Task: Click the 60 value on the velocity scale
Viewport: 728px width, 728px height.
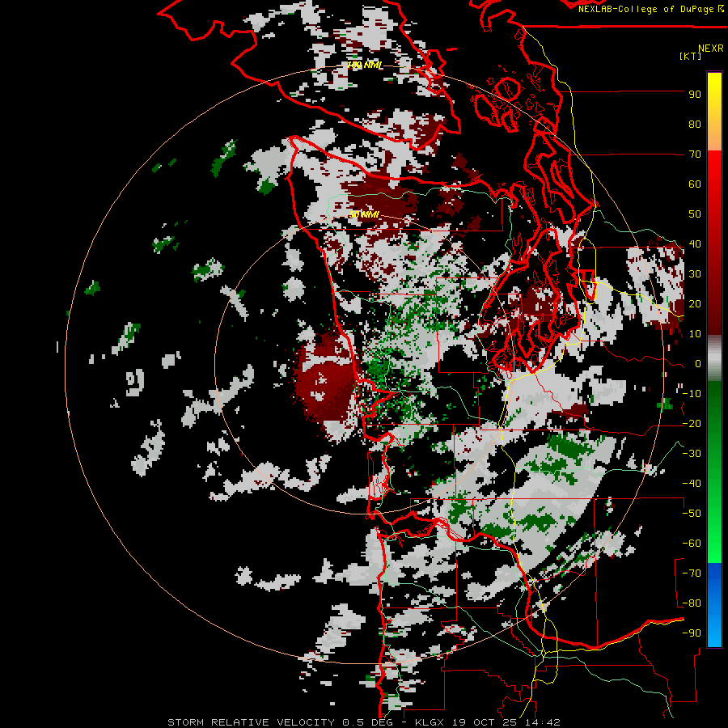Action: tap(695, 184)
